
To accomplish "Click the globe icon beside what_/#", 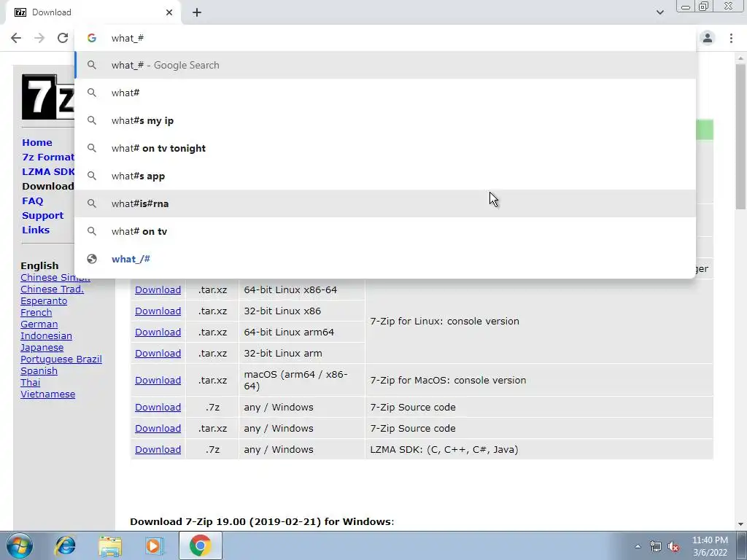I will tap(92, 259).
